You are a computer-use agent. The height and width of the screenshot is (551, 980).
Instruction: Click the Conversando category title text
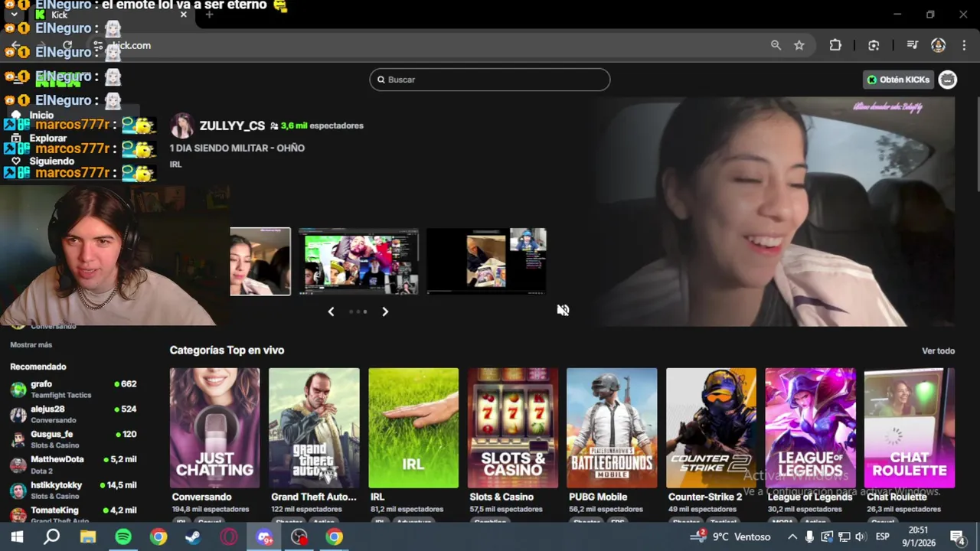click(x=201, y=497)
